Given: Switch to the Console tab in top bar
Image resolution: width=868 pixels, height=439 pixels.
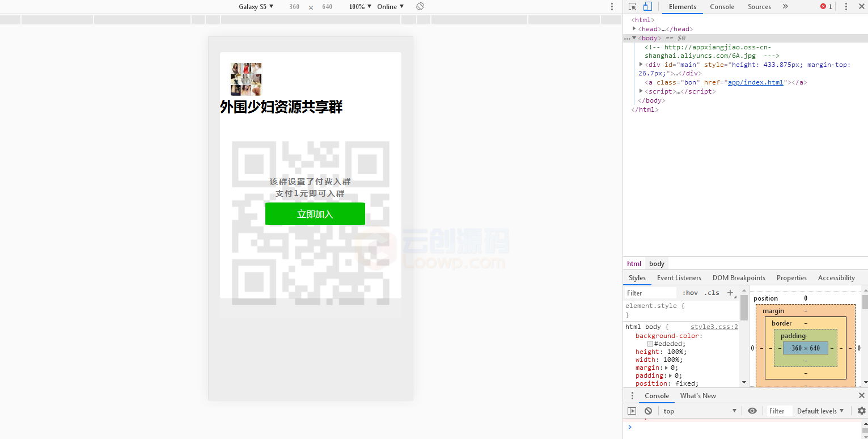Looking at the screenshot, I should [x=722, y=7].
